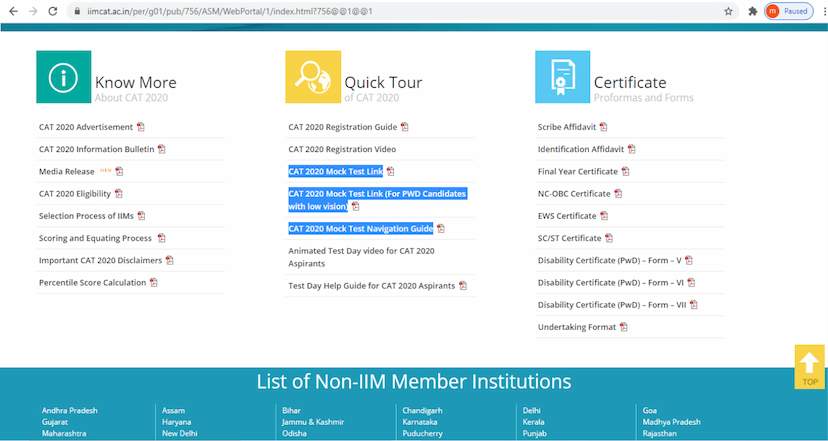Click PDF icon beside CAT 2020 Registration Guide

pos(405,127)
